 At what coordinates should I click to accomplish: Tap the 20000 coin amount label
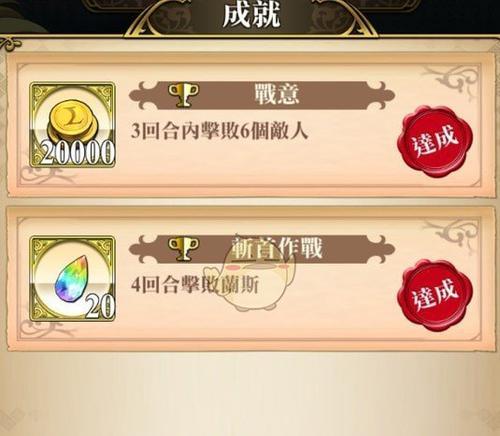(78, 153)
